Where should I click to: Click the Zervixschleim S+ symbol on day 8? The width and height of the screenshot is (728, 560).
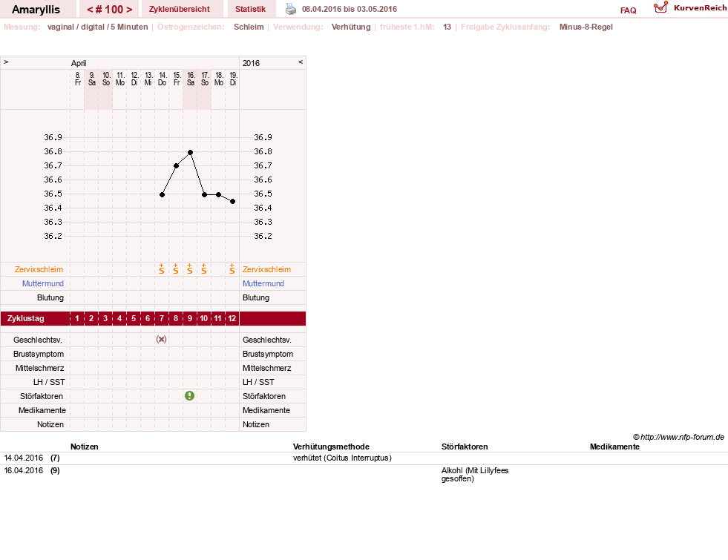click(x=175, y=269)
